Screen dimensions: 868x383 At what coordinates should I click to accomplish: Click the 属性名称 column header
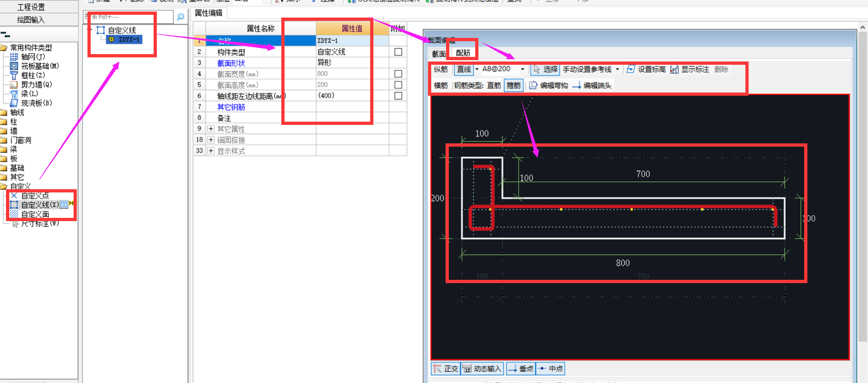click(261, 29)
